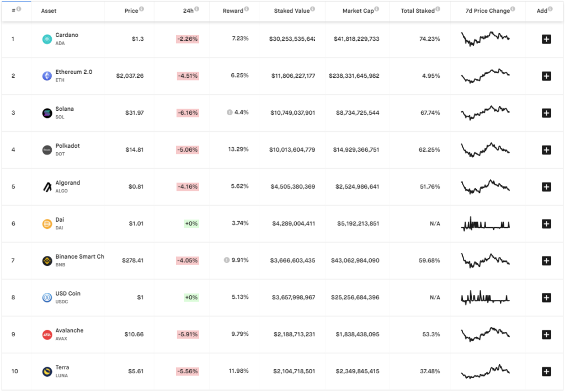Click the Solana coin logo

click(x=47, y=113)
